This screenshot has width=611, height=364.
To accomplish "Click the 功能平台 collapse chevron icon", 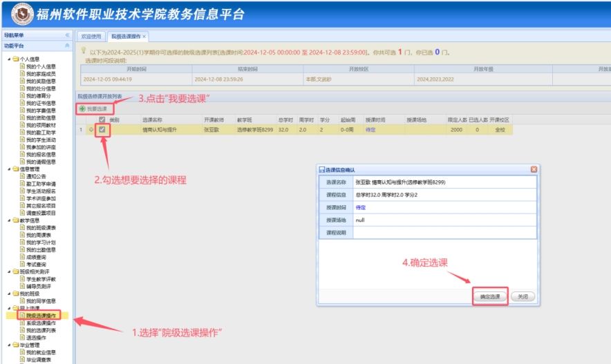I will (x=67, y=46).
